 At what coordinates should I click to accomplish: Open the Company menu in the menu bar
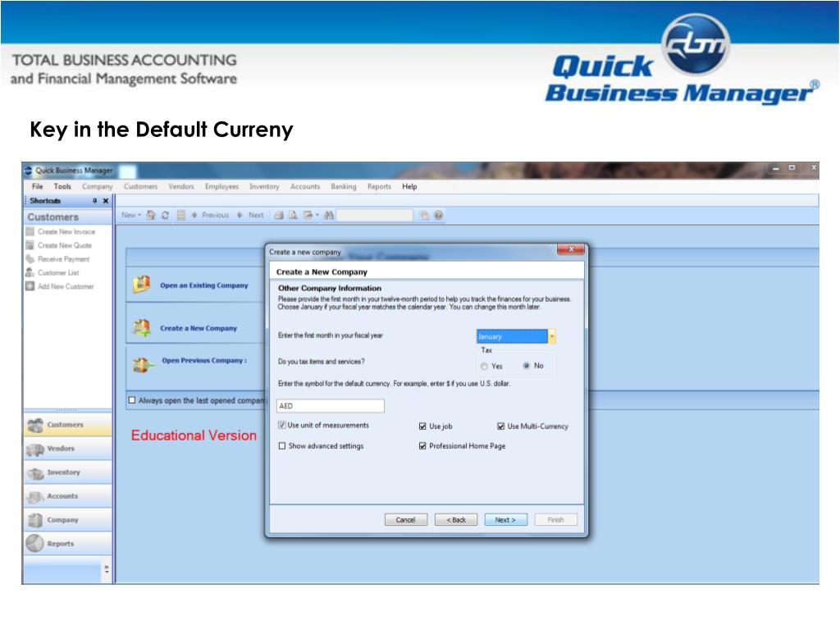point(97,186)
